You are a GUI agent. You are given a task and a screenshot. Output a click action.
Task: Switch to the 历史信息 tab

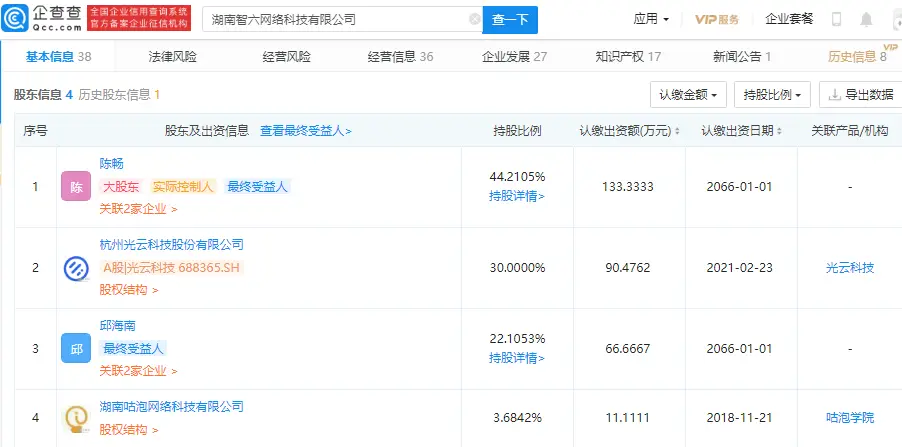pos(857,56)
